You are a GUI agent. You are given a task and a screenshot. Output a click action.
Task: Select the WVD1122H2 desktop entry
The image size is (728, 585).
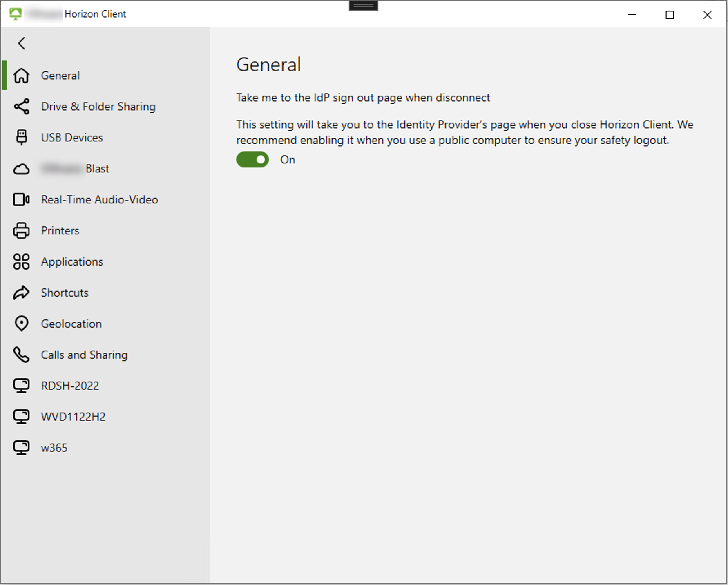[x=106, y=417]
